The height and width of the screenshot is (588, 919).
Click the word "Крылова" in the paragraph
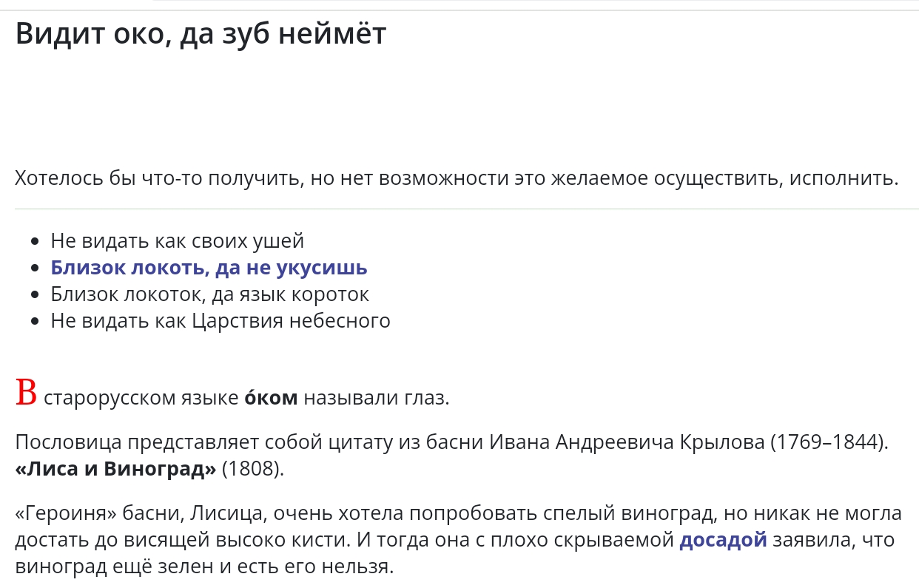tap(723, 442)
